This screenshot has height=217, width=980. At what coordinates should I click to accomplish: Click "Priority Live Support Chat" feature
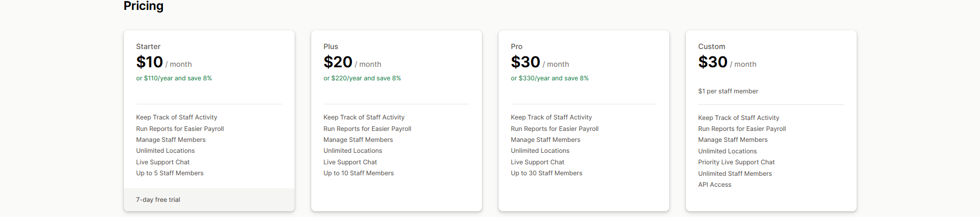[x=736, y=162]
